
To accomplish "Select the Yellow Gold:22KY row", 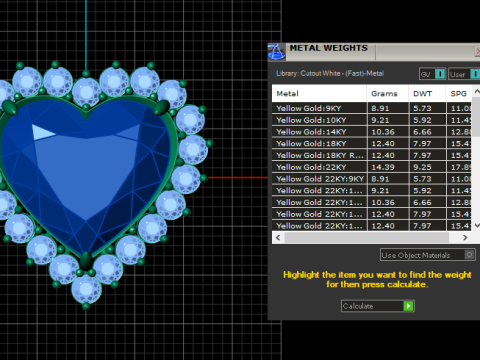I will point(372,167).
